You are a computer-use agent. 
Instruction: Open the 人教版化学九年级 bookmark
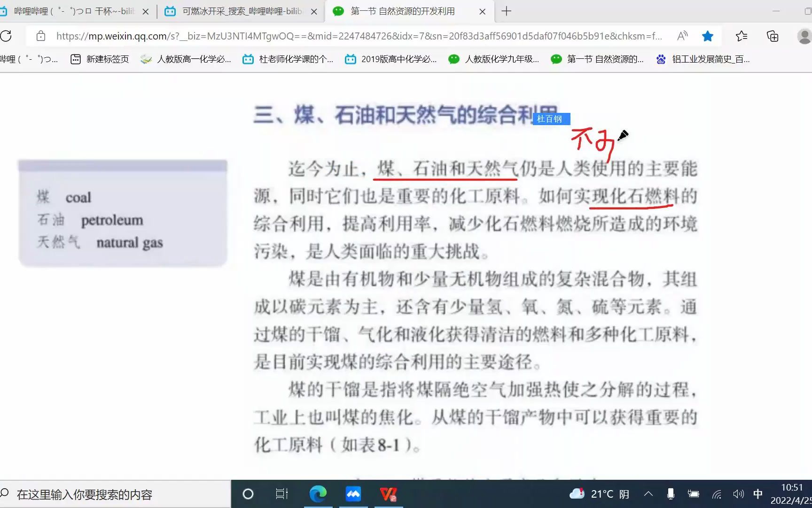pos(493,59)
